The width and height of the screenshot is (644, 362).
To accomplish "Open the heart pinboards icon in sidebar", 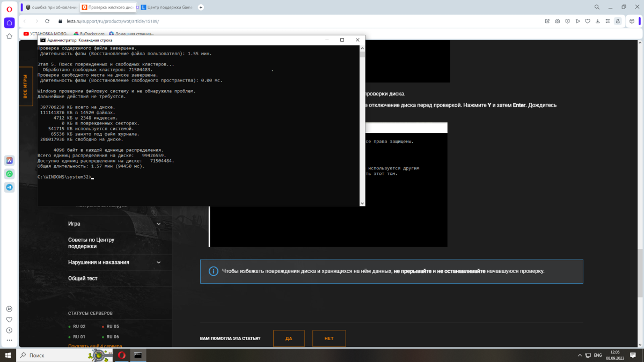I will pyautogui.click(x=9, y=320).
